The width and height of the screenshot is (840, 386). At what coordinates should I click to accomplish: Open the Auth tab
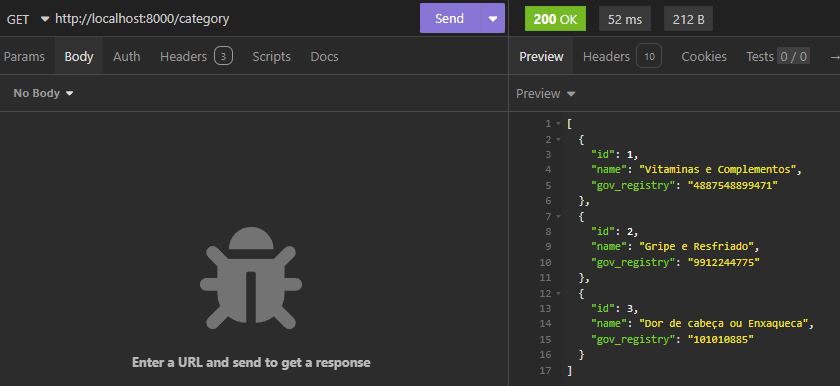click(x=126, y=56)
